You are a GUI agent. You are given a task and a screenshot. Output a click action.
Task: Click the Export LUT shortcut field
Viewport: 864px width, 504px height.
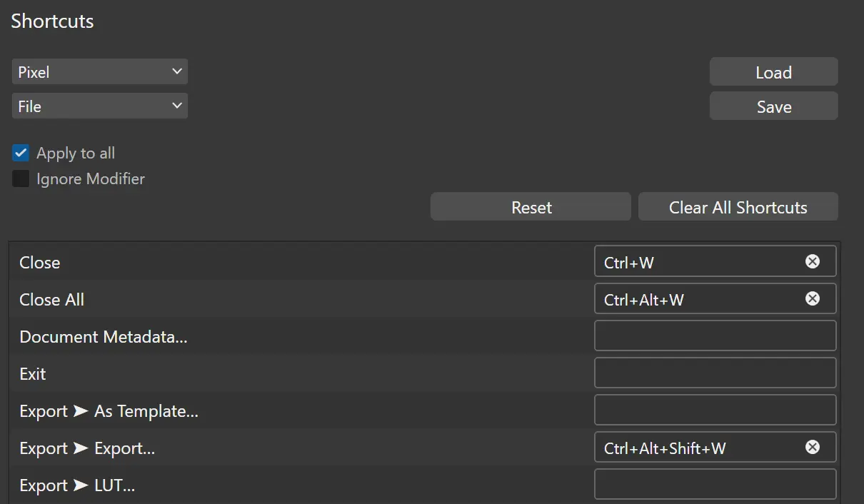pos(715,484)
